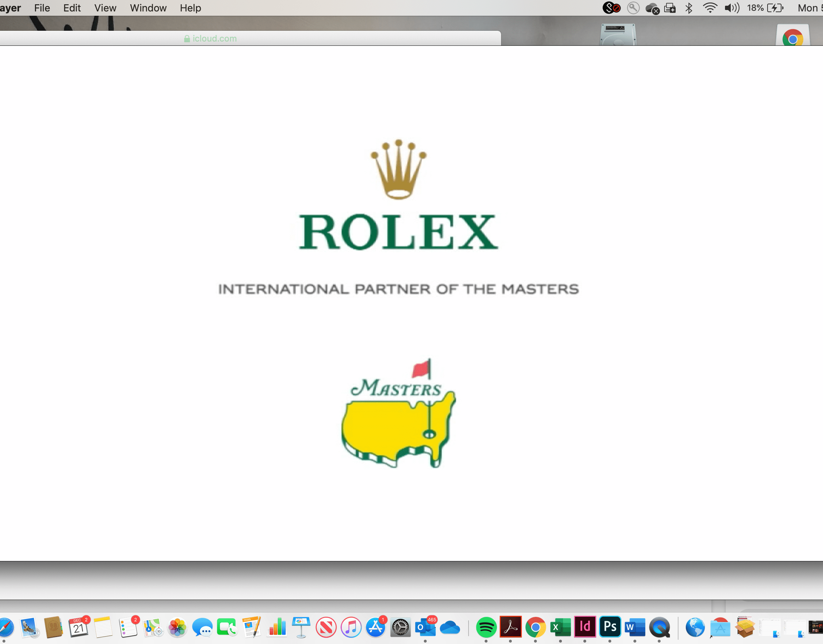Open the View menu

[x=105, y=8]
